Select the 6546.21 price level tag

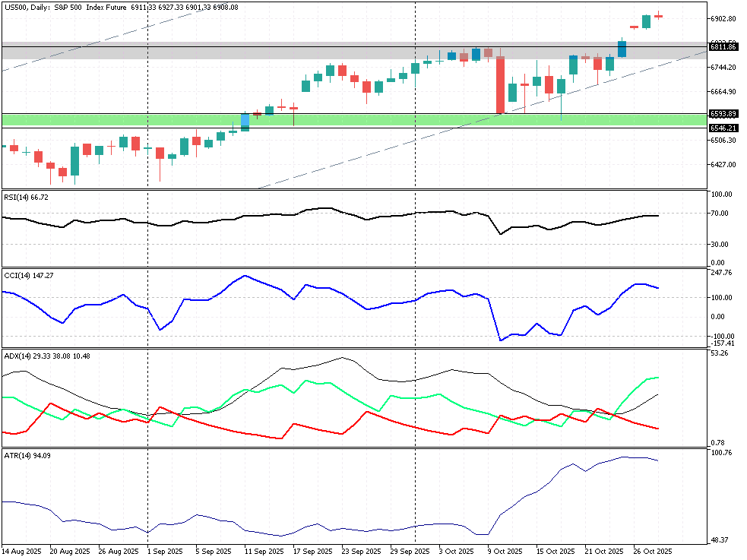pos(723,128)
